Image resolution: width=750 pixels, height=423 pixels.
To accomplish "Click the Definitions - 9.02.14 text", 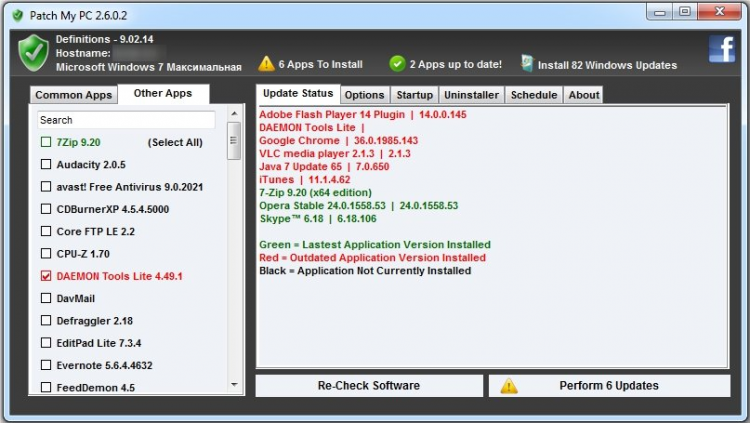I will click(104, 39).
